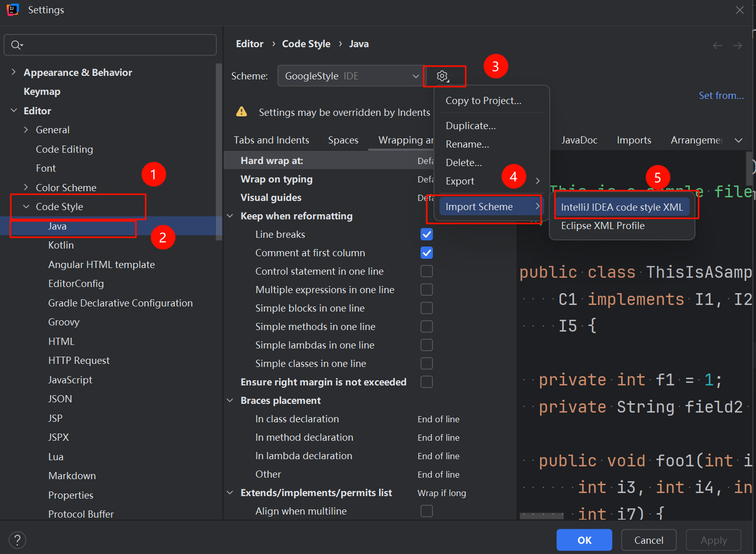Click Editor in the breadcrumb
Image resolution: width=756 pixels, height=554 pixels.
(x=250, y=44)
